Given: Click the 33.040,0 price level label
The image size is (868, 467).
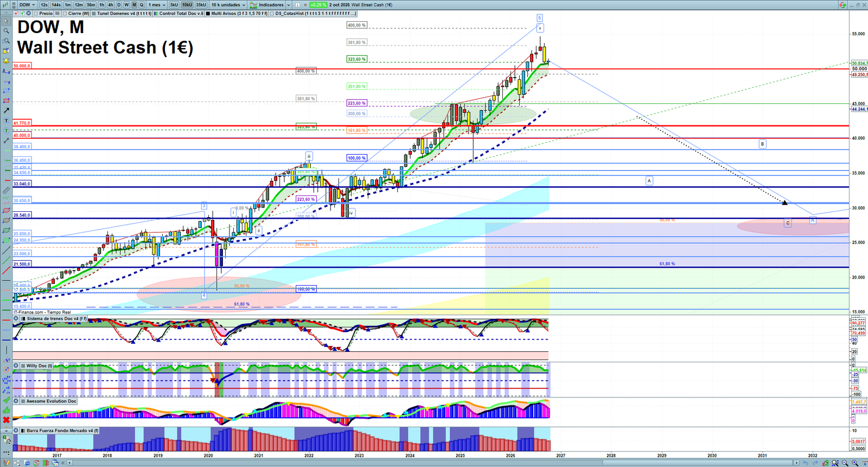Looking at the screenshot, I should [x=22, y=184].
